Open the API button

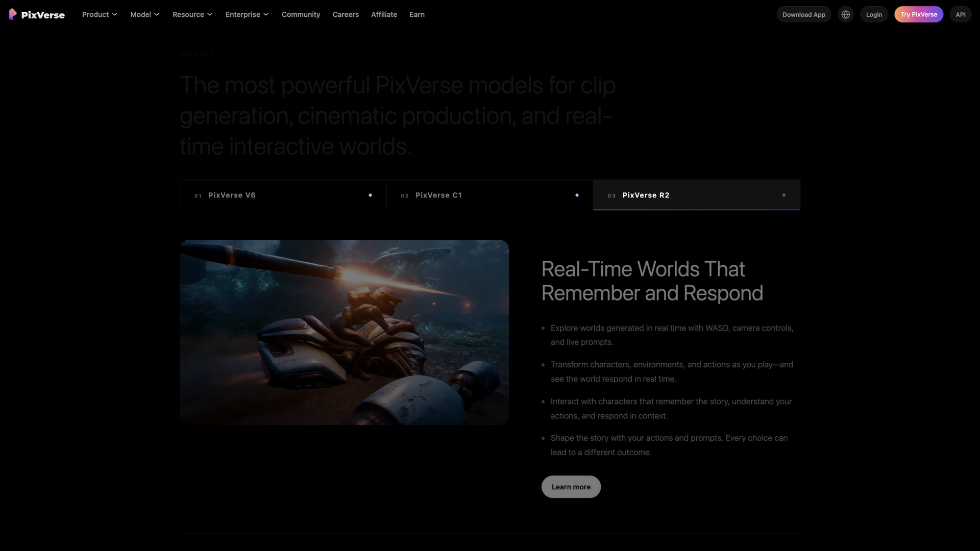960,14
